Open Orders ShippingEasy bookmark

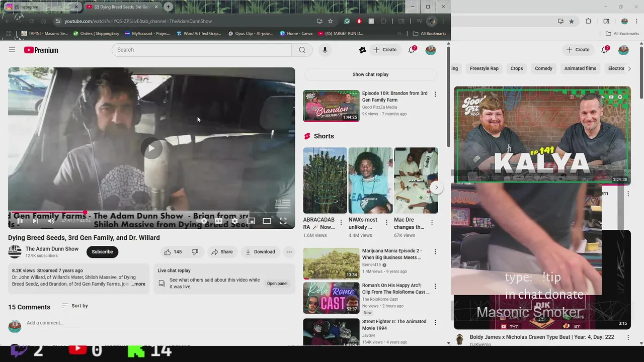96,34
